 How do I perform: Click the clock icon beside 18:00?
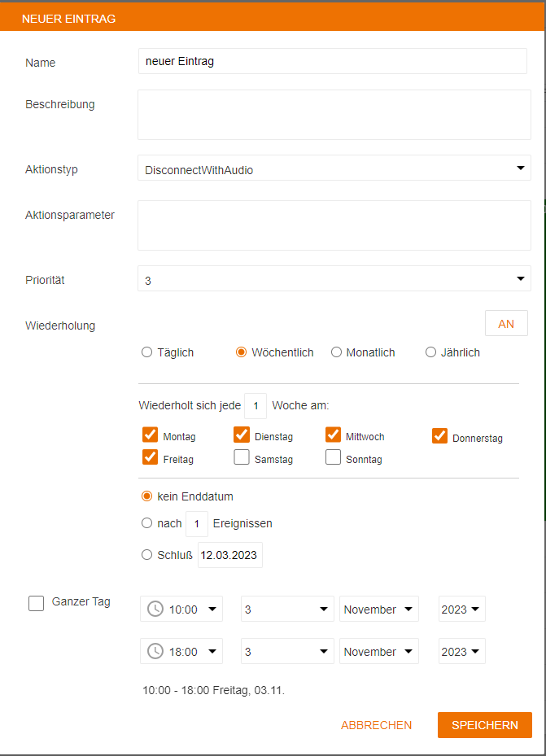pos(155,651)
